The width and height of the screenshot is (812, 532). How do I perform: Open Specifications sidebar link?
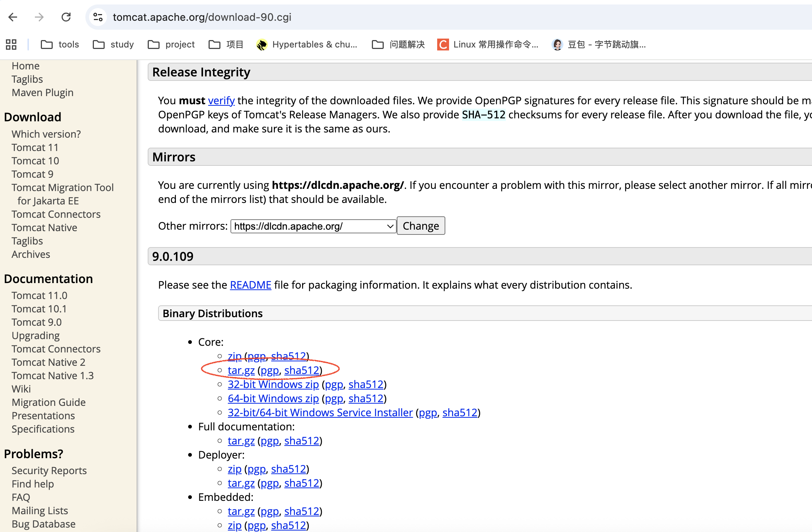coord(43,429)
